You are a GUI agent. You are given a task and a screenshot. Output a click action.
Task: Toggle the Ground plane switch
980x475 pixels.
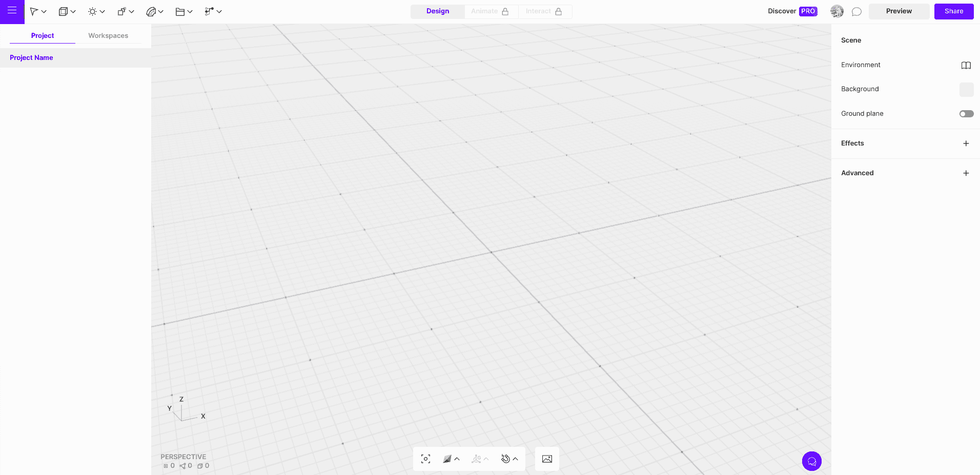(967, 114)
